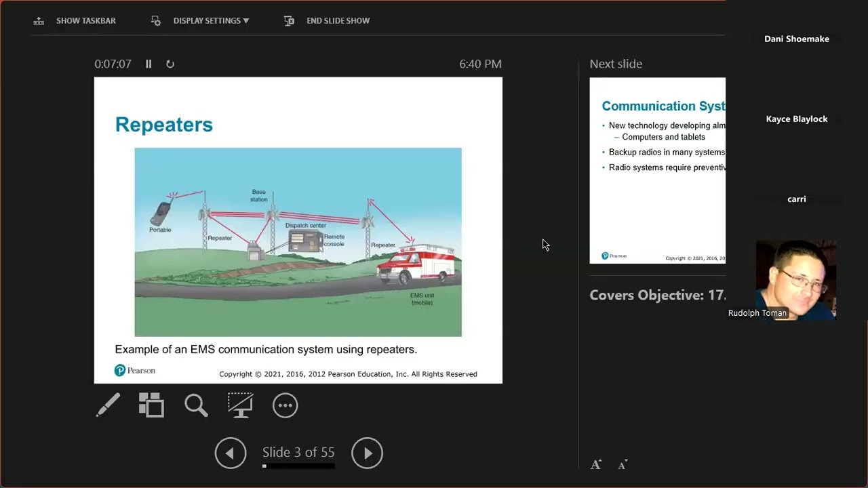The image size is (868, 488).
Task: Click the 6:40 PM clock
Action: pos(480,64)
